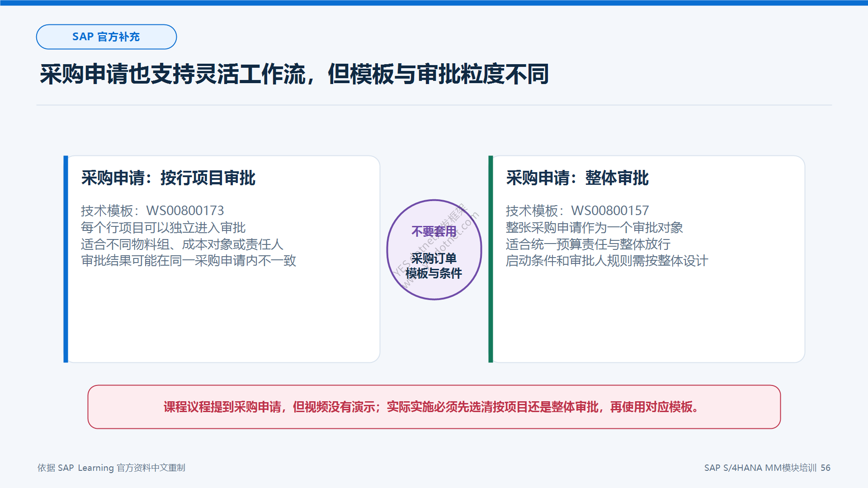Viewport: 868px width, 488px height.
Task: Click 采购订单模板与条件 text in circle
Action: (x=434, y=266)
